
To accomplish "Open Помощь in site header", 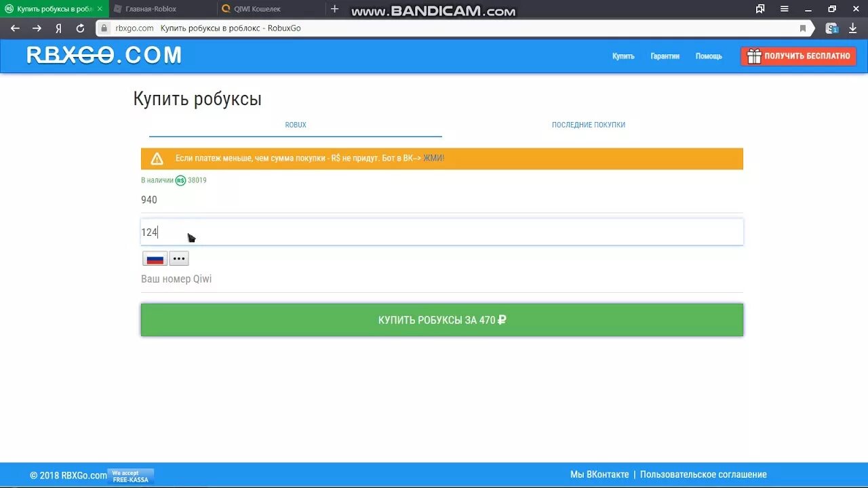I will [x=709, y=56].
